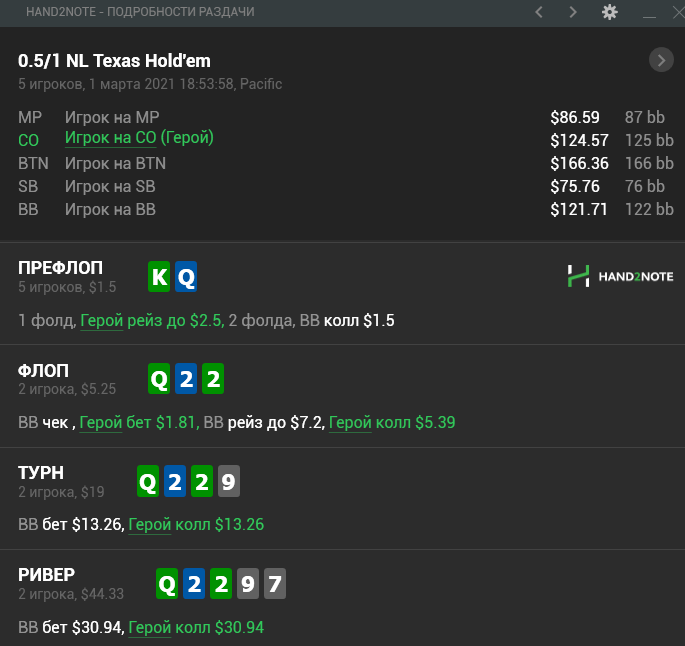Click the gray 9 card in river row
This screenshot has height=646, width=685.
248,584
